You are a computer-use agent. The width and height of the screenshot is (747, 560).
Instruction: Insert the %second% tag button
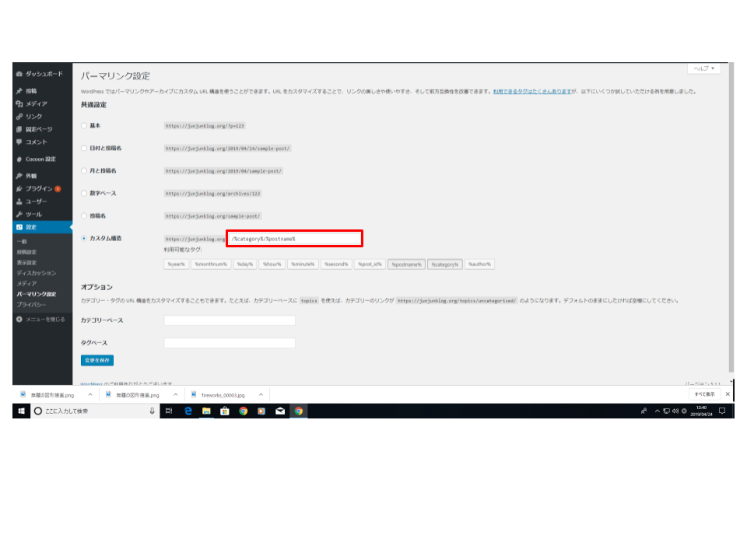click(336, 264)
